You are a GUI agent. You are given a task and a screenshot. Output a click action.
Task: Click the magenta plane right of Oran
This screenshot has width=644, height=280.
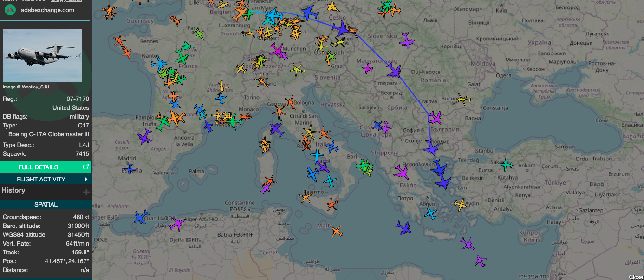point(177,224)
